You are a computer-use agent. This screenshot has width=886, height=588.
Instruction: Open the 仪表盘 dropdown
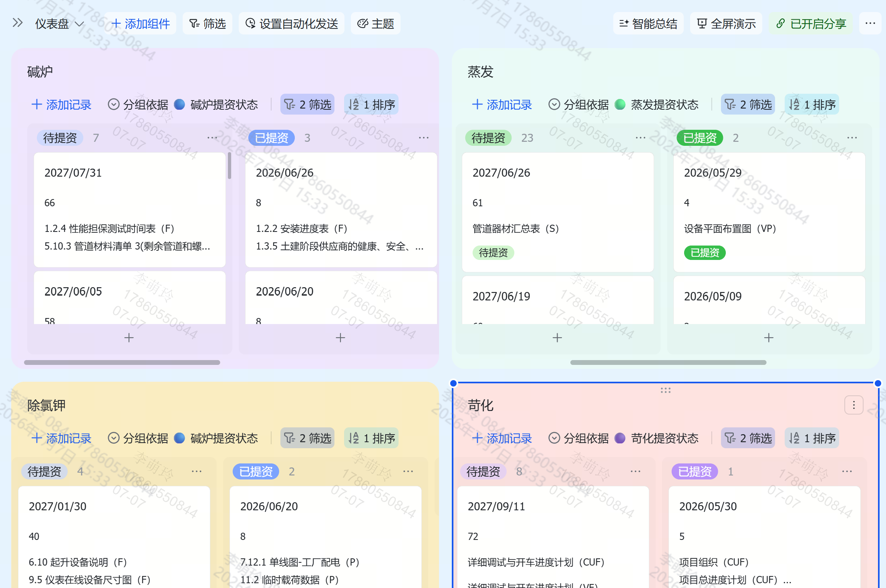tap(60, 24)
